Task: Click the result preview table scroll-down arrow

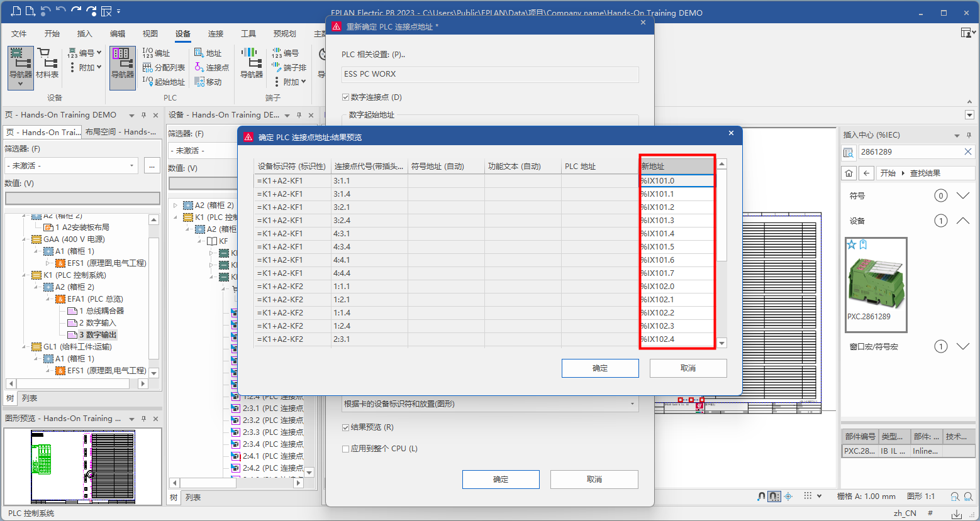Action: (x=722, y=343)
